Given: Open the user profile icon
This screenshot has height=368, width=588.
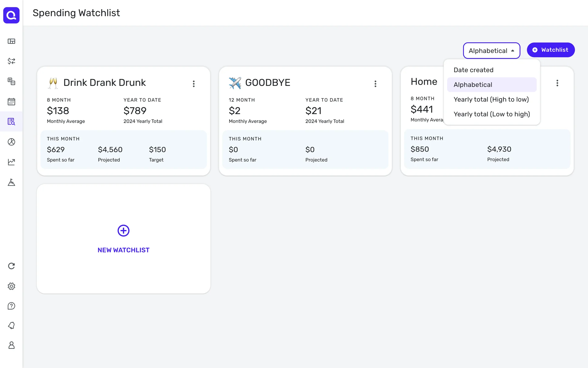Looking at the screenshot, I should pos(11,345).
